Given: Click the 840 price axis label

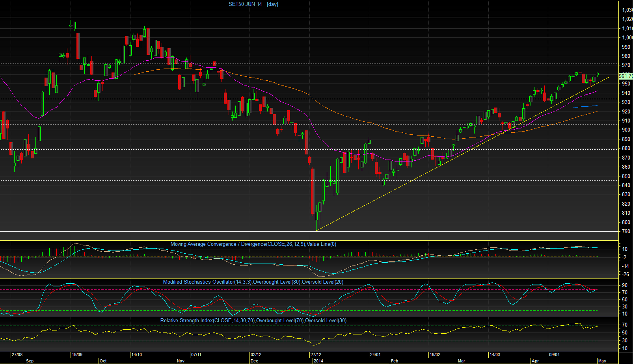Looking at the screenshot, I should point(626,186).
